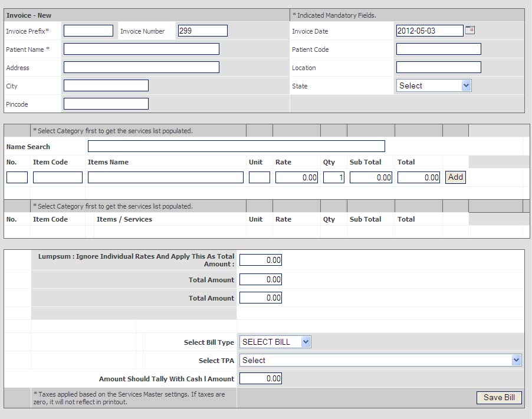Select the Qty field in item row

tap(333, 177)
